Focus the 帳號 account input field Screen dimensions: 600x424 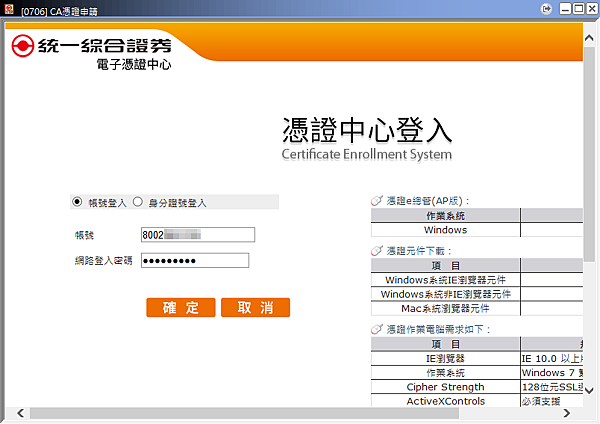(198, 235)
